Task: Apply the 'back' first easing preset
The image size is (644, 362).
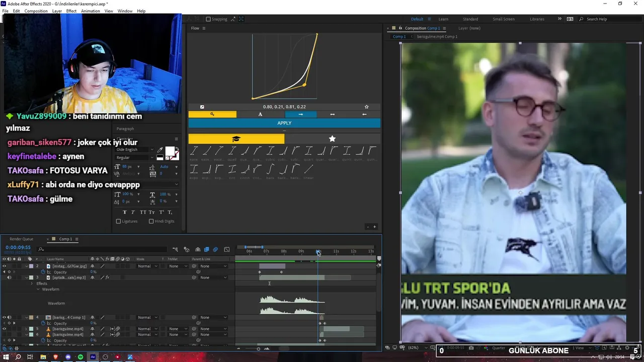Action: [270, 169]
